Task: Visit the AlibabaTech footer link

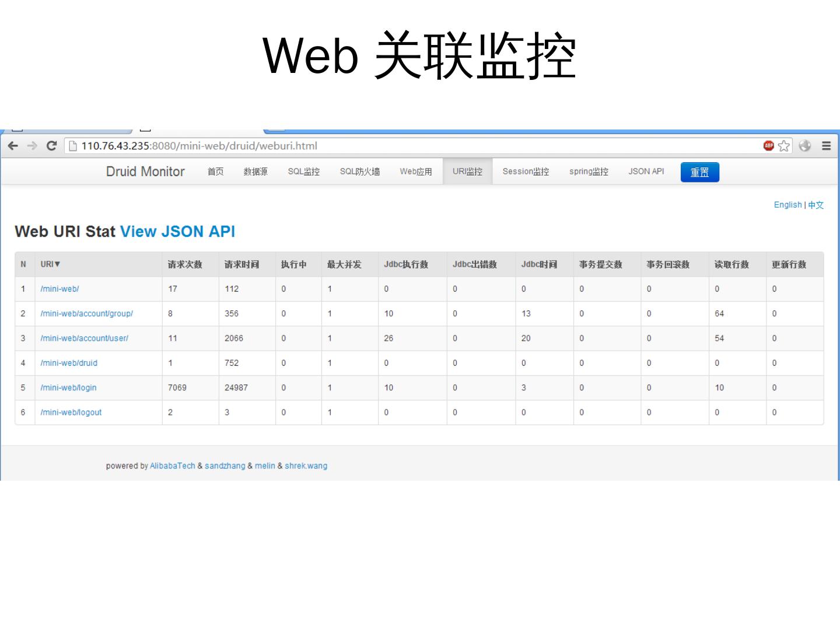Action: (x=173, y=466)
